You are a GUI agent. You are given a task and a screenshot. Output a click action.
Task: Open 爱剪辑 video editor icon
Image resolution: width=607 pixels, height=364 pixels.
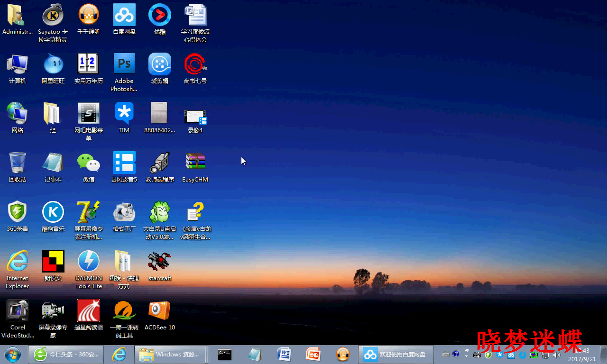coord(160,69)
